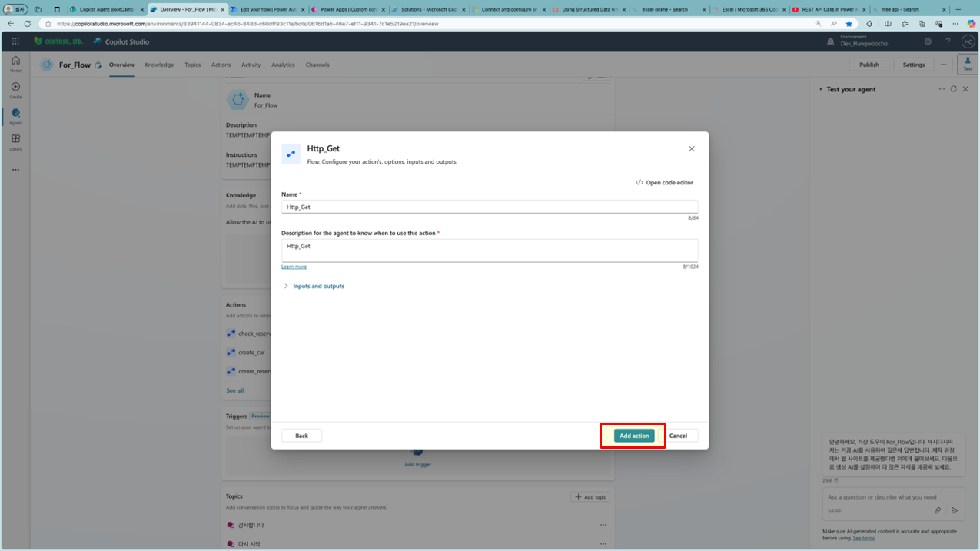The width and height of the screenshot is (980, 551).
Task: Click the Add action button
Action: tap(634, 436)
